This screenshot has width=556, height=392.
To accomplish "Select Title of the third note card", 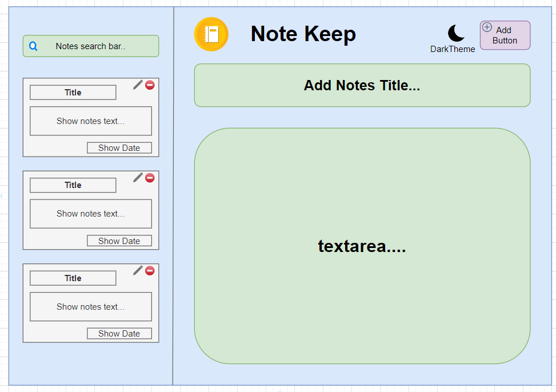I will point(73,278).
